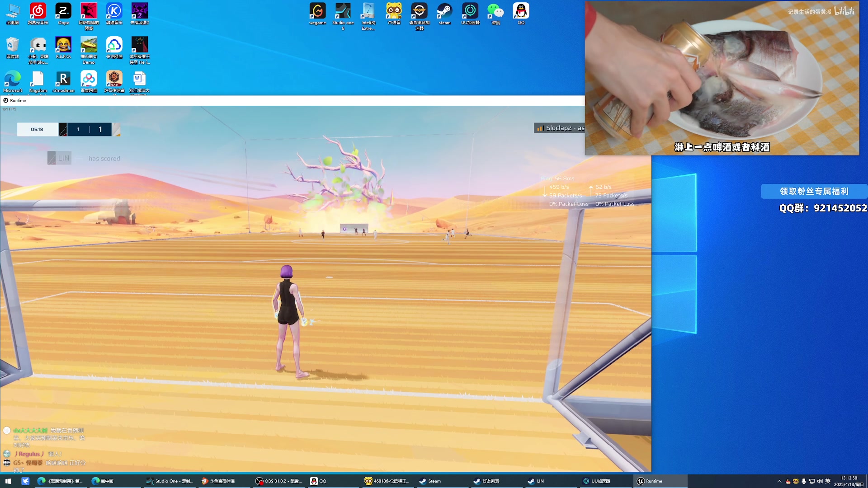Open the Microsoft Edge desktop shortcut
The width and height of the screenshot is (868, 488).
click(13, 79)
